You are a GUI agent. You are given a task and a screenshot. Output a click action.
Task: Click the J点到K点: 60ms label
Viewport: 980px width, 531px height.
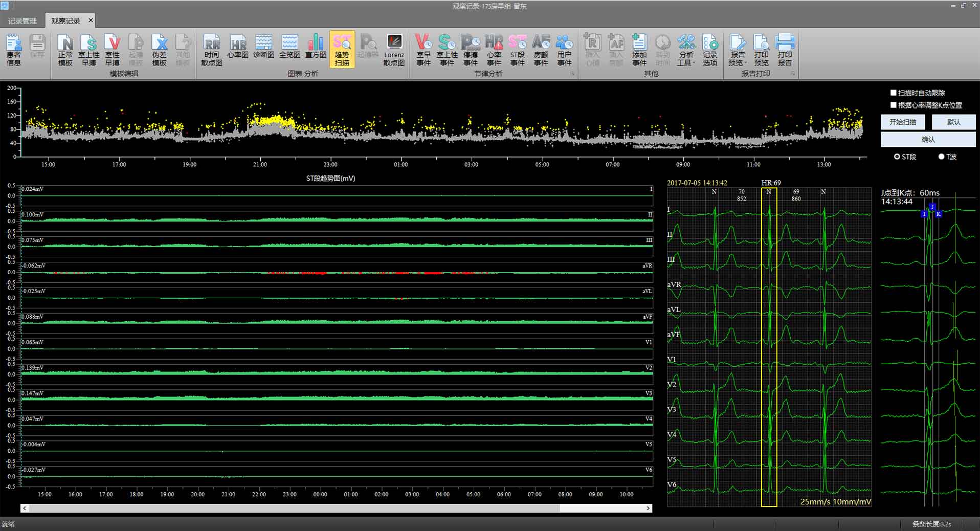coord(910,193)
